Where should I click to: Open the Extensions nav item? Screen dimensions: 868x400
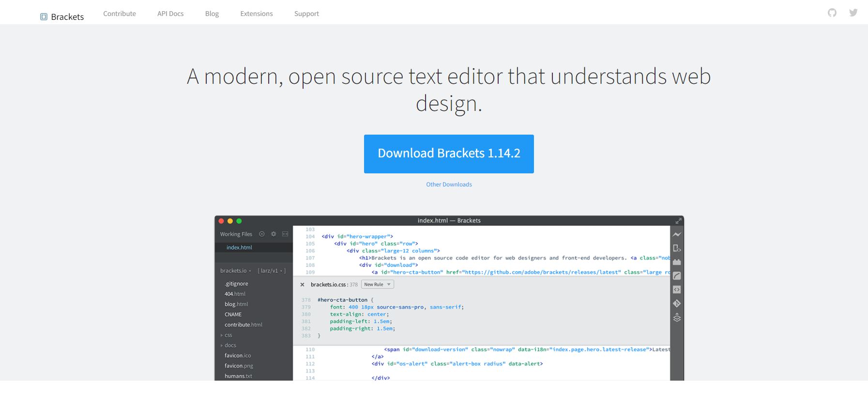(x=257, y=14)
